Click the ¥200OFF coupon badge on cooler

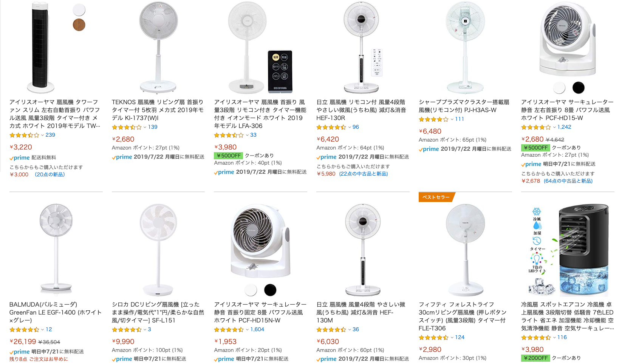[x=535, y=358]
